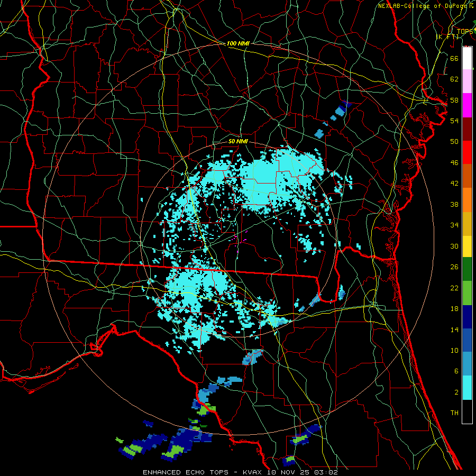Click the 'TOPS' legend title
Viewport: 476px width, 476px height.
click(464, 31)
